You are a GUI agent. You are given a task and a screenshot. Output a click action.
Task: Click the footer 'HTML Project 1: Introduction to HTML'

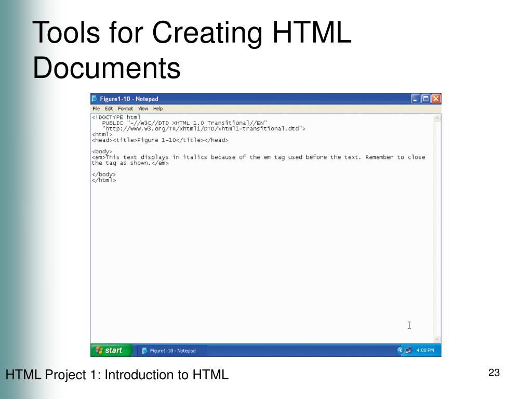click(x=117, y=375)
